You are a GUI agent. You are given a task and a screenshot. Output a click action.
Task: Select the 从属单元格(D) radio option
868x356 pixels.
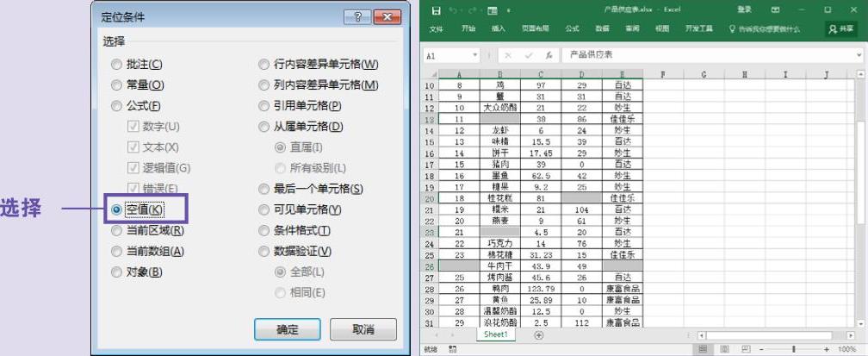click(x=301, y=127)
